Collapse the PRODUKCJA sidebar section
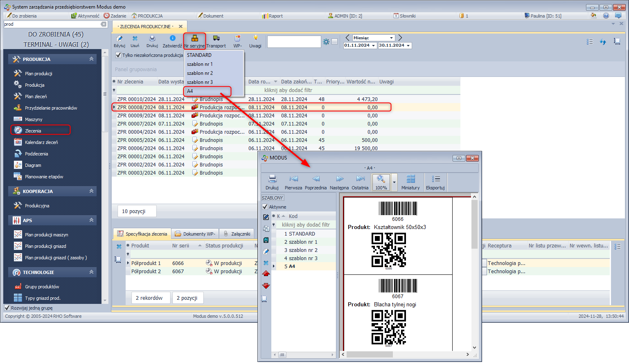Viewport: 629px width, 364px height. [x=91, y=59]
